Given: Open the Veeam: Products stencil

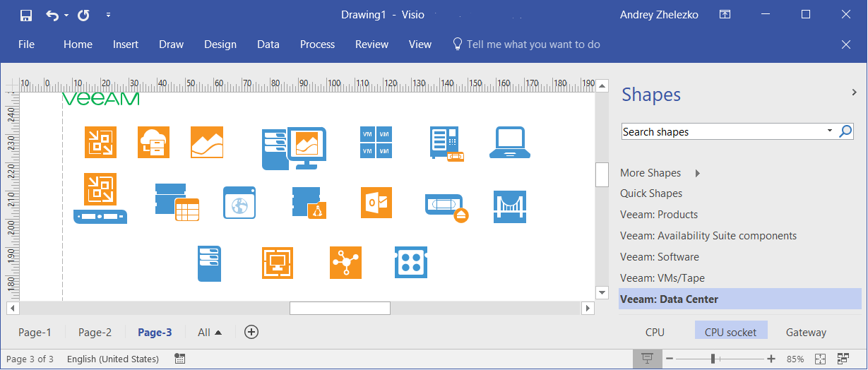Looking at the screenshot, I should click(658, 215).
